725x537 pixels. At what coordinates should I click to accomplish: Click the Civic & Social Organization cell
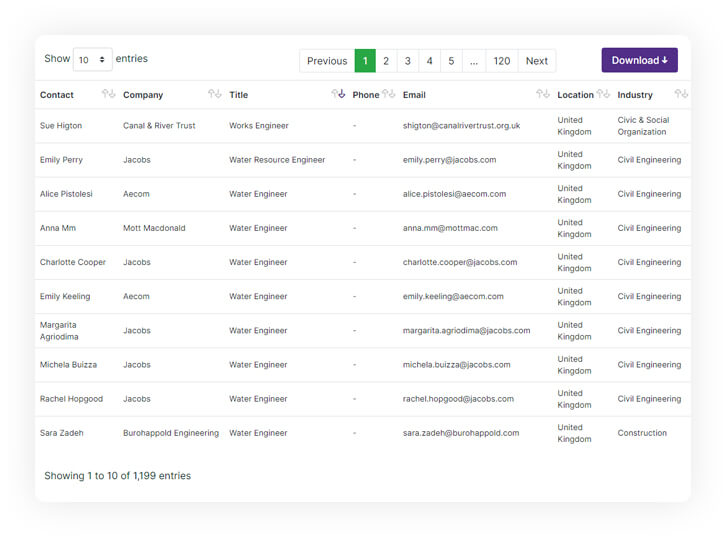643,126
